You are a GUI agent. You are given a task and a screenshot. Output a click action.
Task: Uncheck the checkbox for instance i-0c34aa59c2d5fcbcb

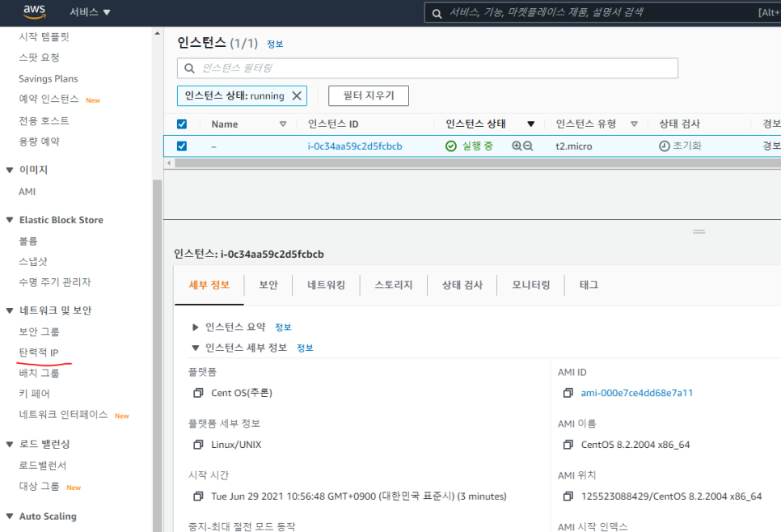(182, 146)
